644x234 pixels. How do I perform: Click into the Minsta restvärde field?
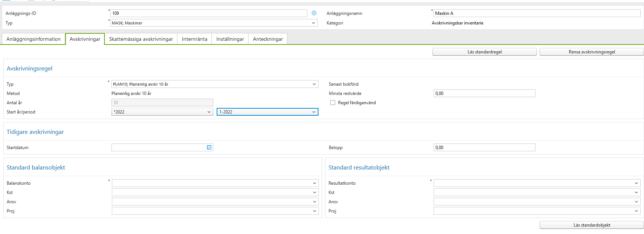(x=484, y=93)
